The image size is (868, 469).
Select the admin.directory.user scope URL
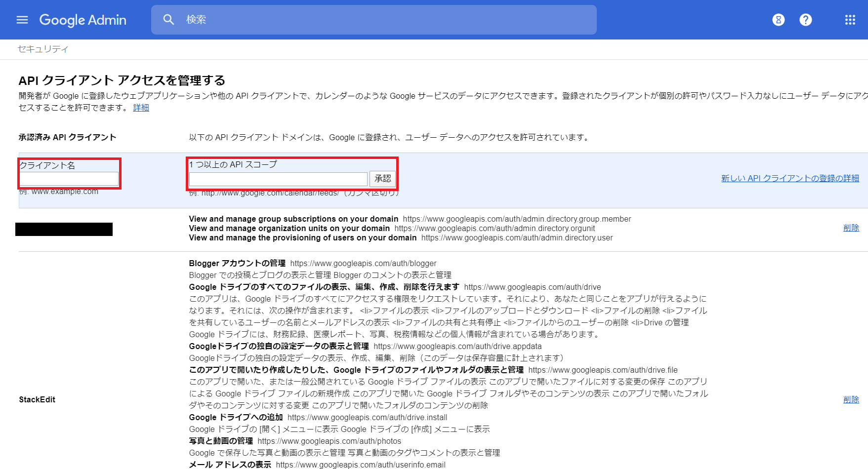click(517, 237)
